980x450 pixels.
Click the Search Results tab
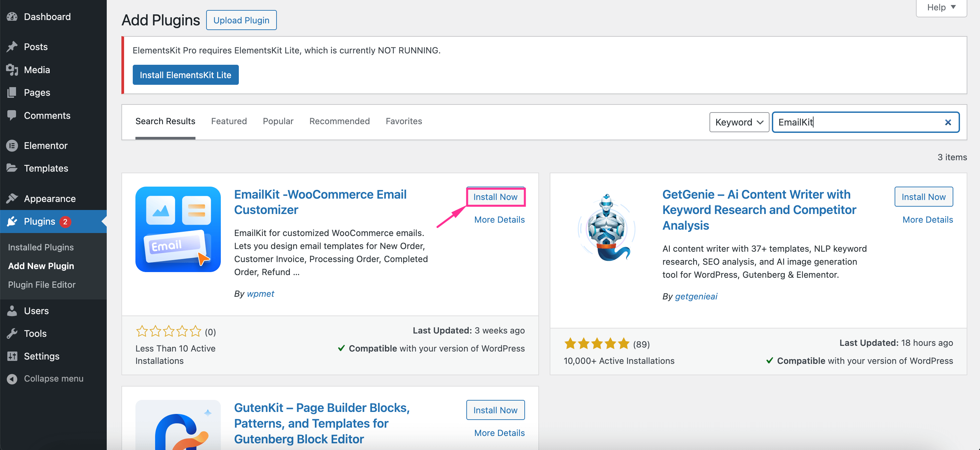click(x=166, y=121)
